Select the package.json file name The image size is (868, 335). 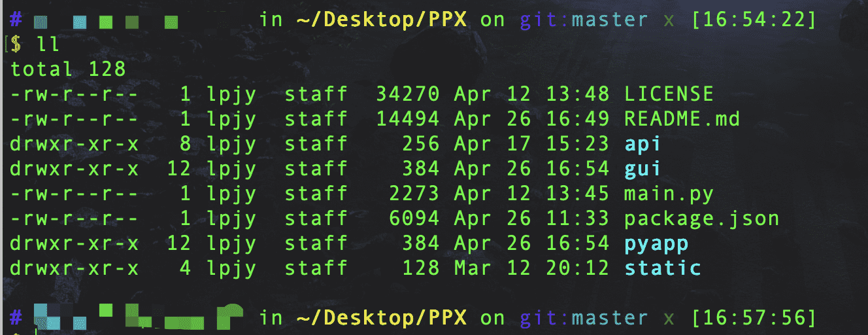click(701, 219)
